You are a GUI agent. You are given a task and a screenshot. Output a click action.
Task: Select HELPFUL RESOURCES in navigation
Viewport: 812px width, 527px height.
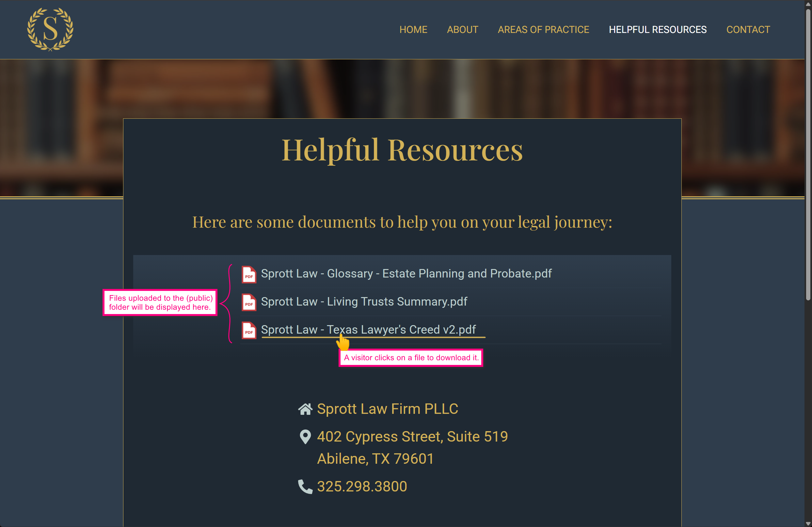[x=658, y=30]
